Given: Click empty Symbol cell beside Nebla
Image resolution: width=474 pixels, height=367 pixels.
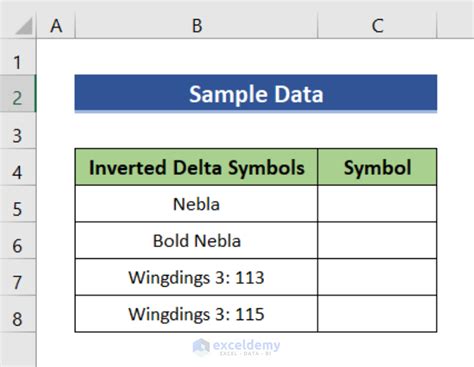Looking at the screenshot, I should click(x=377, y=204).
